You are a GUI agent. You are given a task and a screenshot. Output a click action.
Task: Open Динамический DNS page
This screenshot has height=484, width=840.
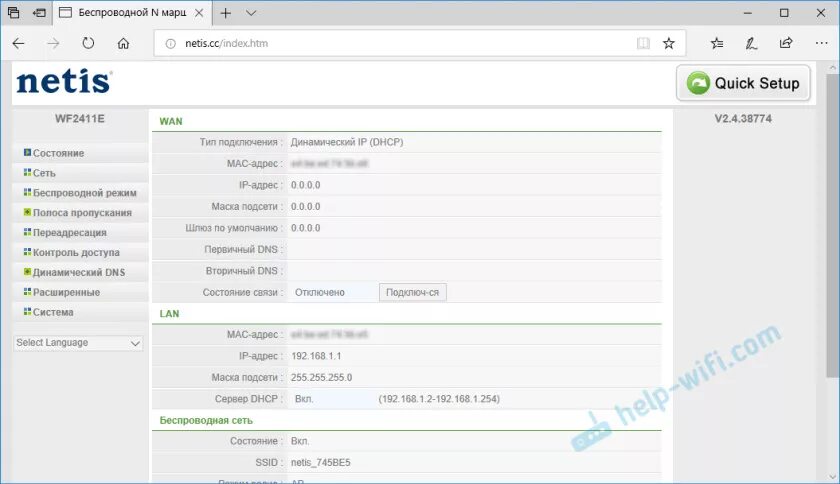tap(79, 272)
